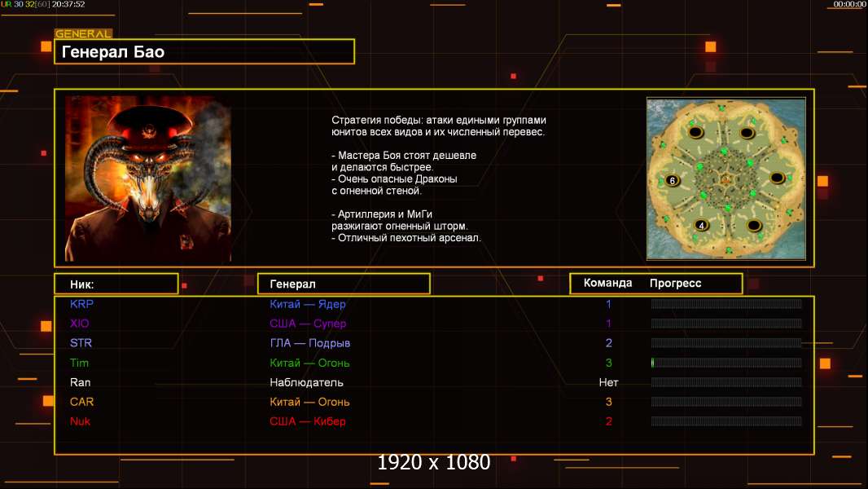Click the Команда column header
Viewport: 868px width, 489px height.
click(607, 284)
